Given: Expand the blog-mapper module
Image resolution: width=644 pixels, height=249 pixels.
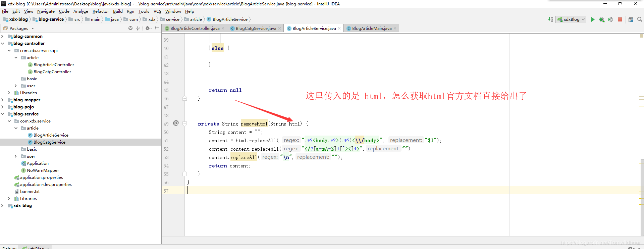Looking at the screenshot, I should [x=2, y=100].
